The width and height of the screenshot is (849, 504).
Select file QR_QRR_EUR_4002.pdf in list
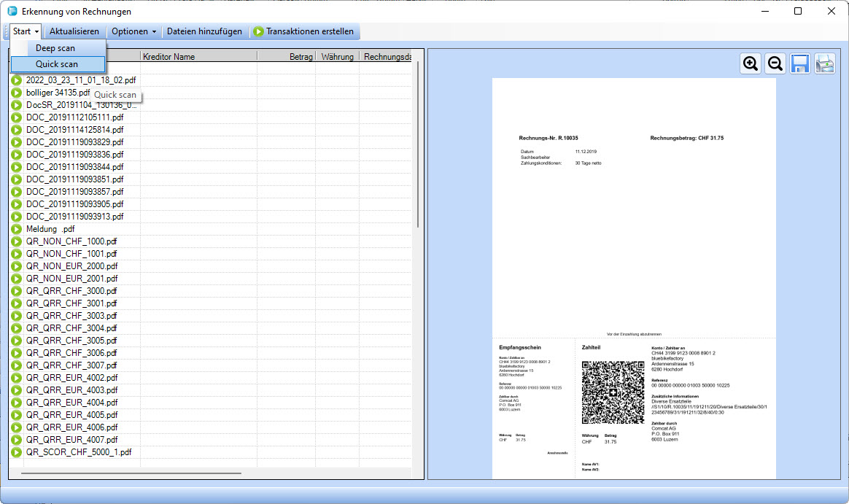tap(71, 378)
